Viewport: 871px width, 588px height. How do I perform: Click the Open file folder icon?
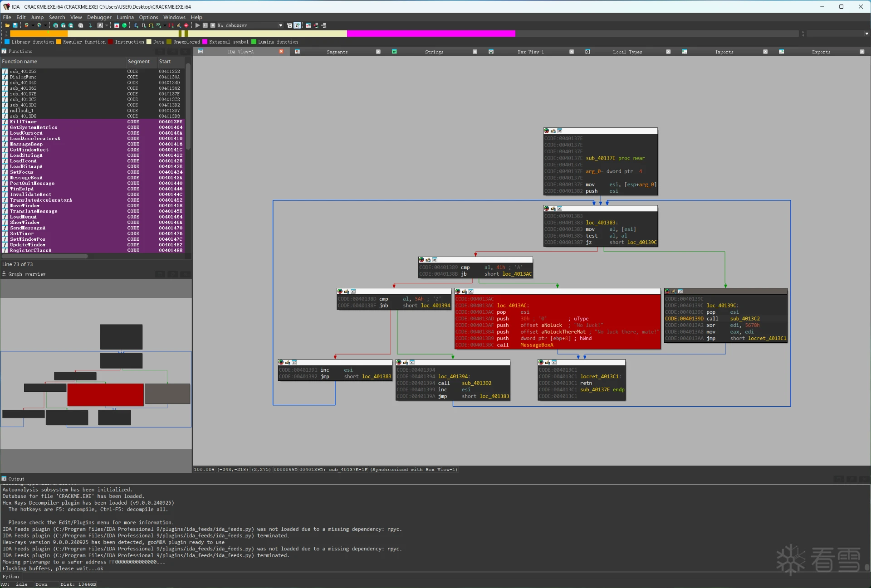pos(7,25)
